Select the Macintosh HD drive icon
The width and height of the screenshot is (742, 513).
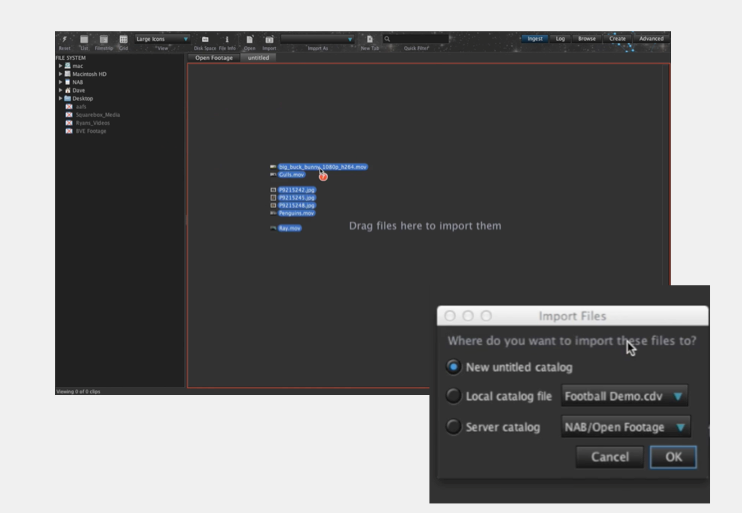[68, 74]
